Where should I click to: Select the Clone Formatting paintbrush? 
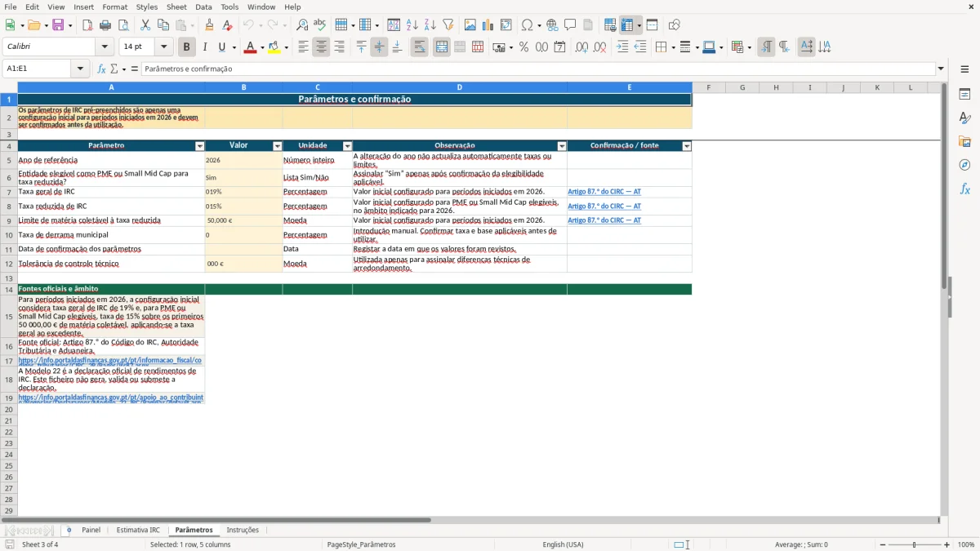(x=209, y=25)
